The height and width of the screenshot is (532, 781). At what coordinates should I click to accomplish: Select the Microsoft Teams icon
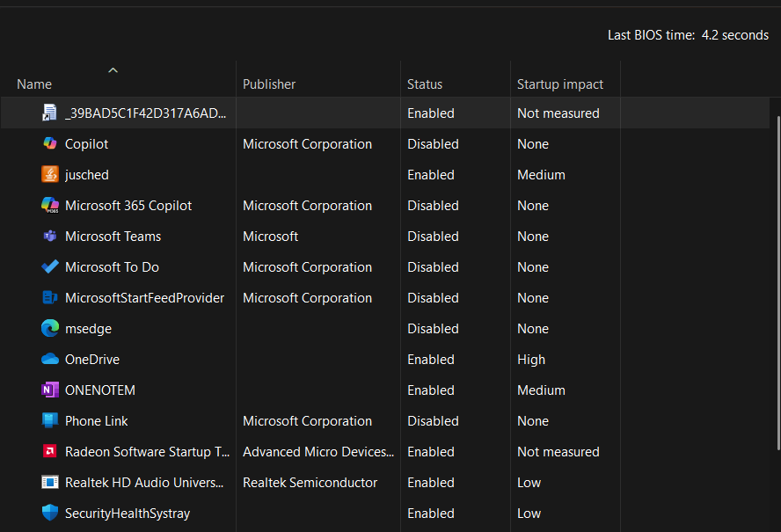coord(50,237)
